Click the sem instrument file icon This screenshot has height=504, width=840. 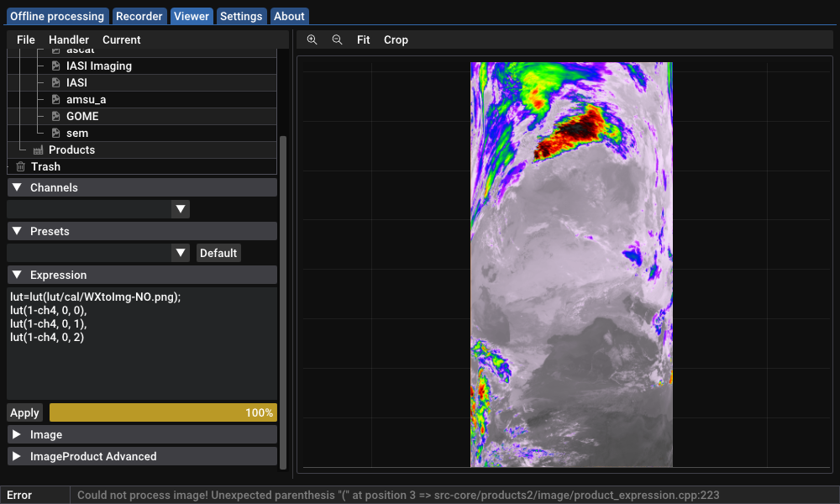[x=55, y=134]
